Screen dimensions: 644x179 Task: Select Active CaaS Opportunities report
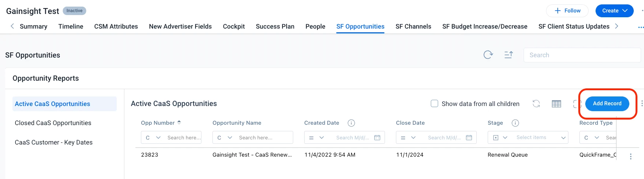pyautogui.click(x=65, y=104)
